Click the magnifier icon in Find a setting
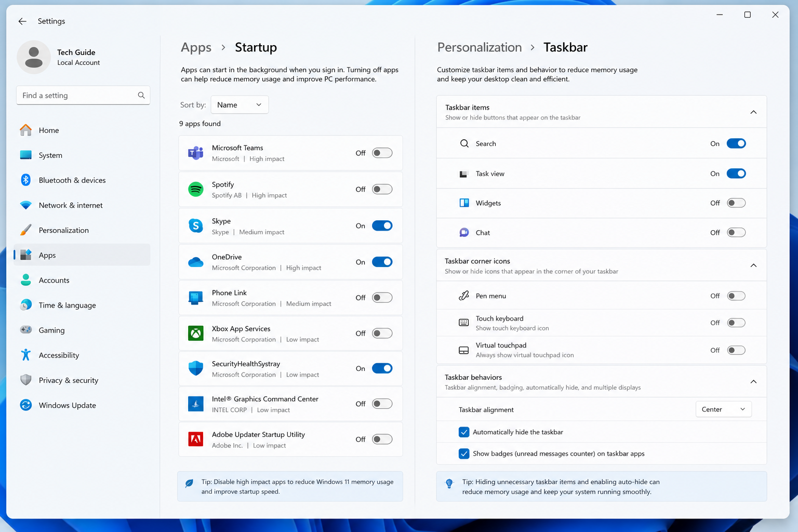 pos(141,95)
